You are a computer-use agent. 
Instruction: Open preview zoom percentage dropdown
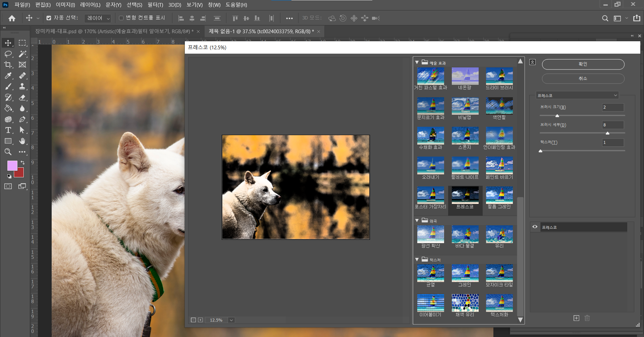tap(231, 320)
